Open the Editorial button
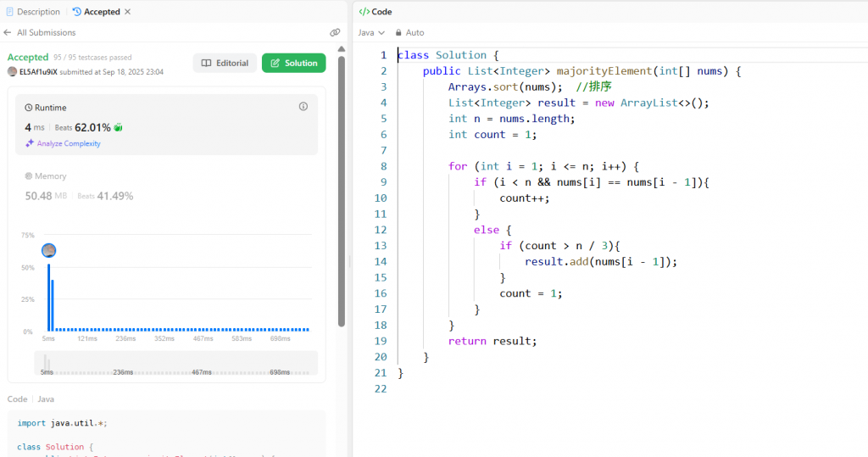 click(x=225, y=63)
